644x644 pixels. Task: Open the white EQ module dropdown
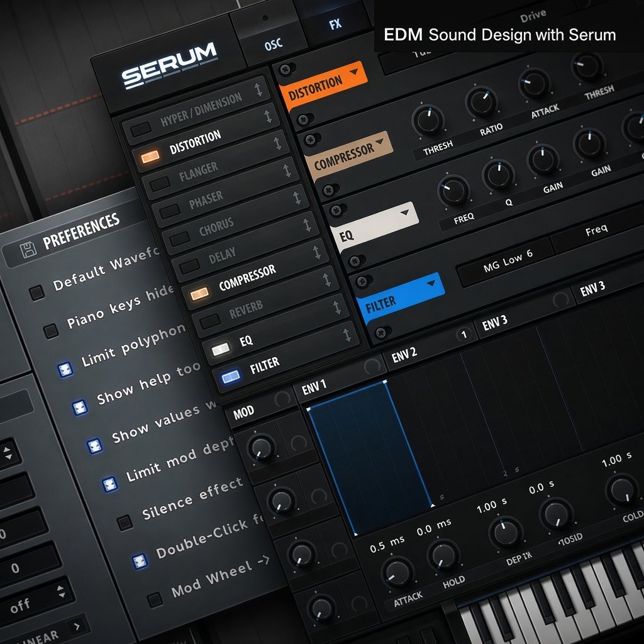[404, 212]
